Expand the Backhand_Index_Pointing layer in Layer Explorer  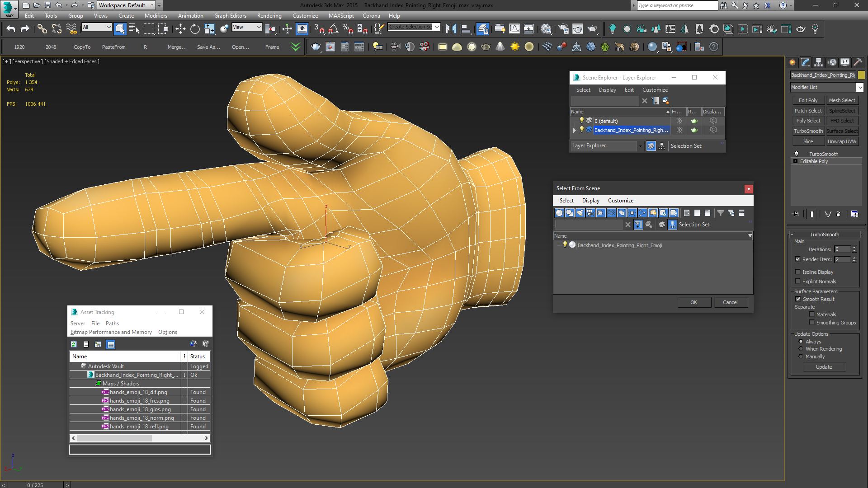tap(575, 130)
